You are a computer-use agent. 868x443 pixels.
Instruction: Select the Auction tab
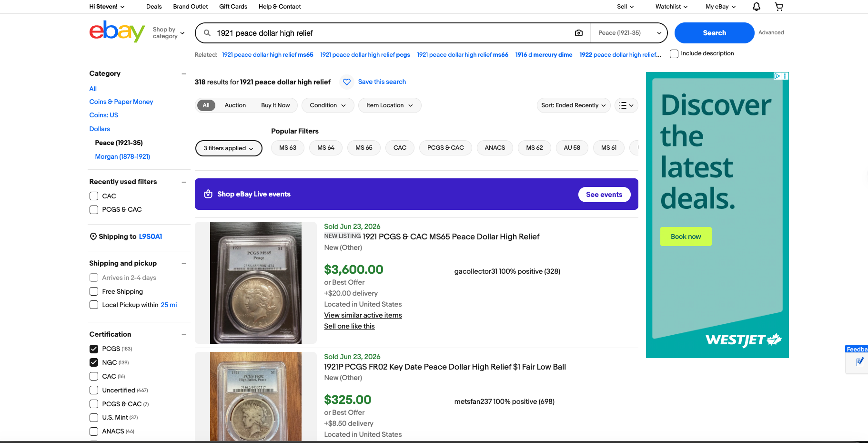(235, 105)
